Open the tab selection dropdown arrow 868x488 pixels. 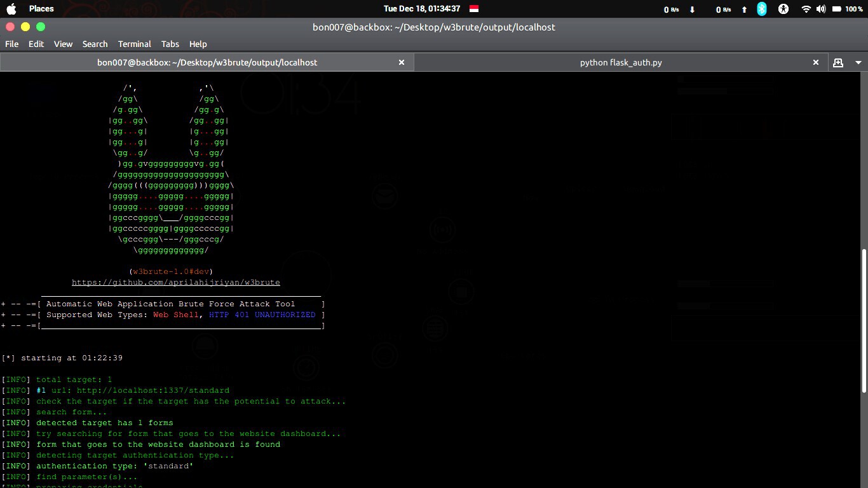(x=858, y=62)
